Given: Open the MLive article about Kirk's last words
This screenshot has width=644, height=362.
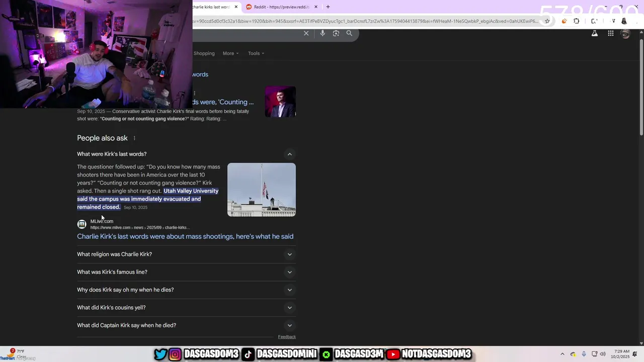Looking at the screenshot, I should 185,236.
